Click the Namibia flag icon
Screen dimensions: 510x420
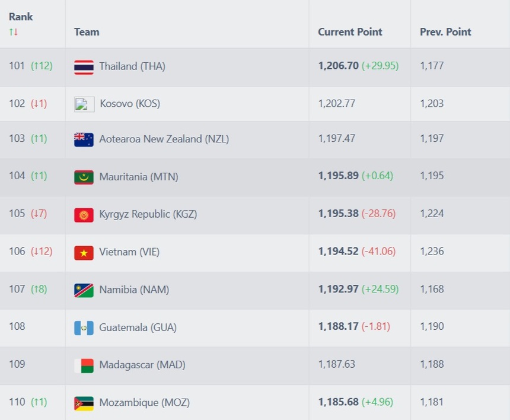point(84,290)
